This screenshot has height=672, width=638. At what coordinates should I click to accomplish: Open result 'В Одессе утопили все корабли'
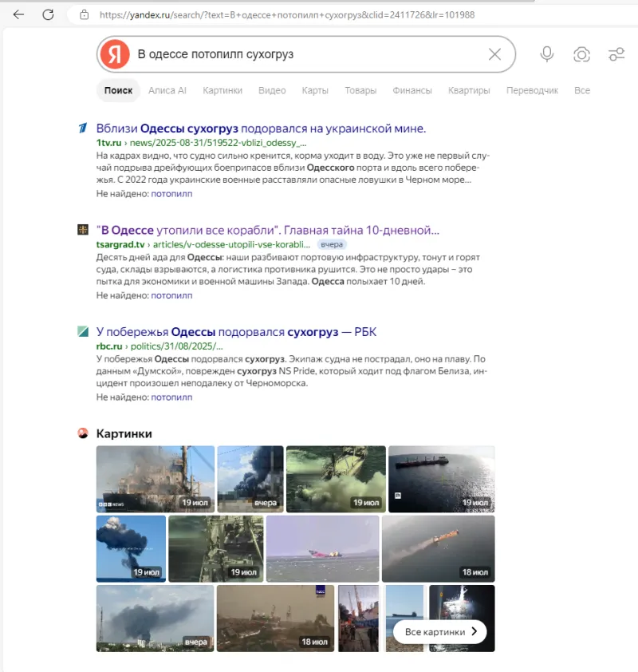(x=268, y=230)
